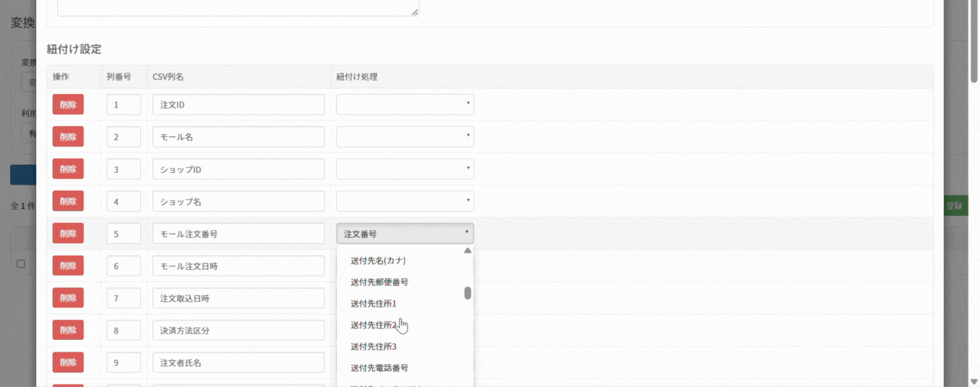Delete row 8 決済方法区分
This screenshot has width=980, height=387.
click(68, 330)
